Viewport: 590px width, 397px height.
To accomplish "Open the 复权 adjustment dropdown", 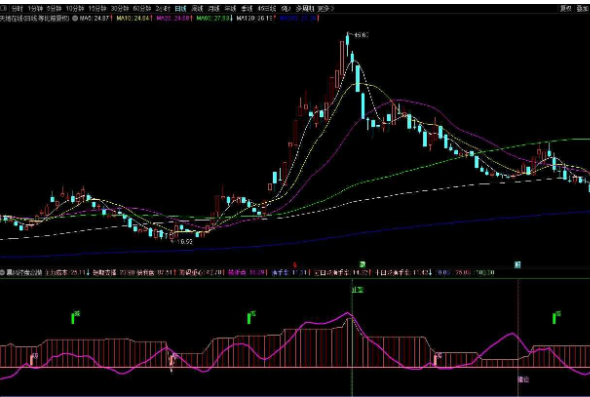I will pyautogui.click(x=566, y=9).
